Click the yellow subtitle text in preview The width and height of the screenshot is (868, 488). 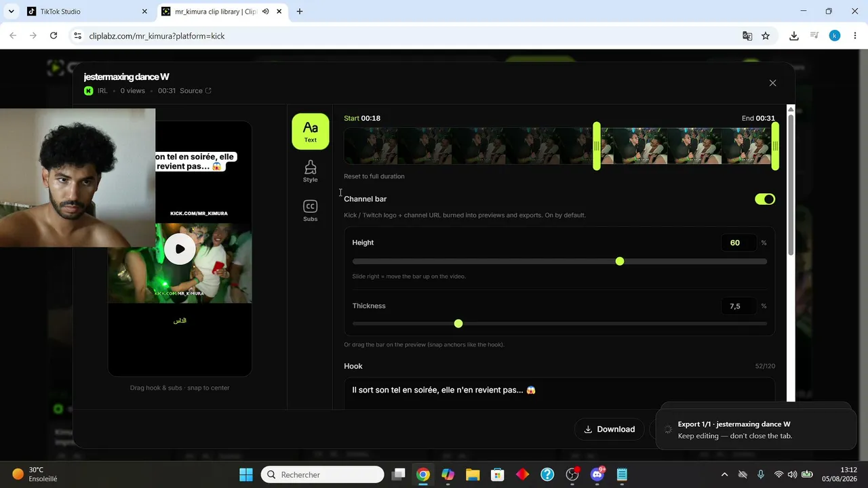coord(180,321)
